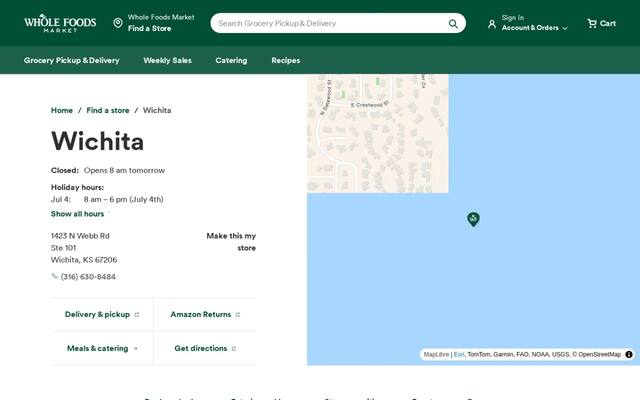This screenshot has width=640, height=400.
Task: Call the store phone number (316) 630-8484
Action: point(88,277)
